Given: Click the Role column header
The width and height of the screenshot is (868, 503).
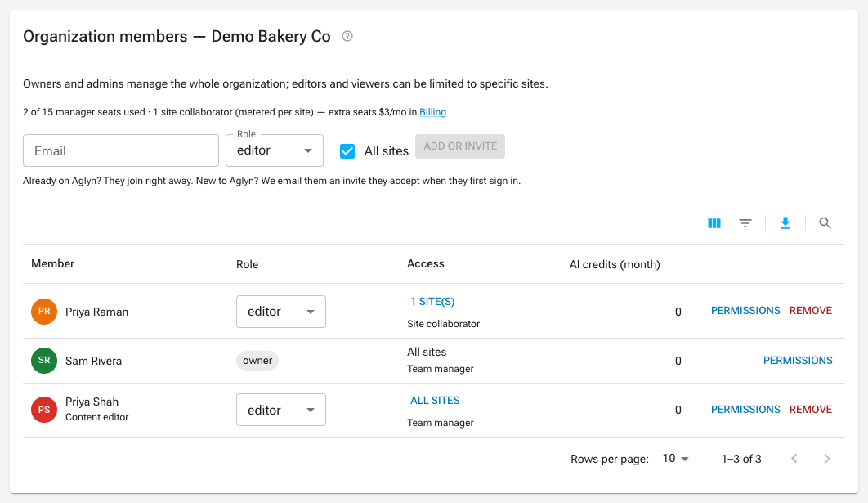Looking at the screenshot, I should 248,264.
